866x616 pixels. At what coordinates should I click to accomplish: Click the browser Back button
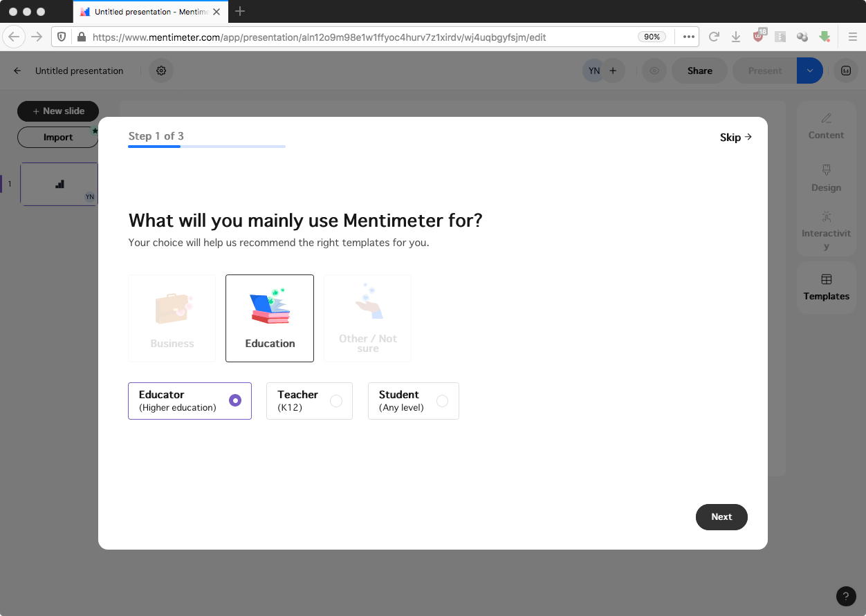coord(15,37)
